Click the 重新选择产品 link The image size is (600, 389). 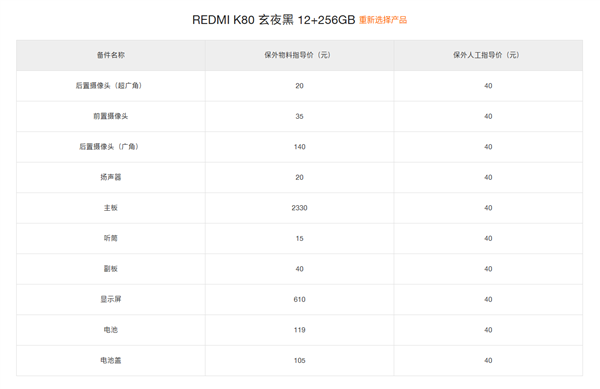coord(383,20)
